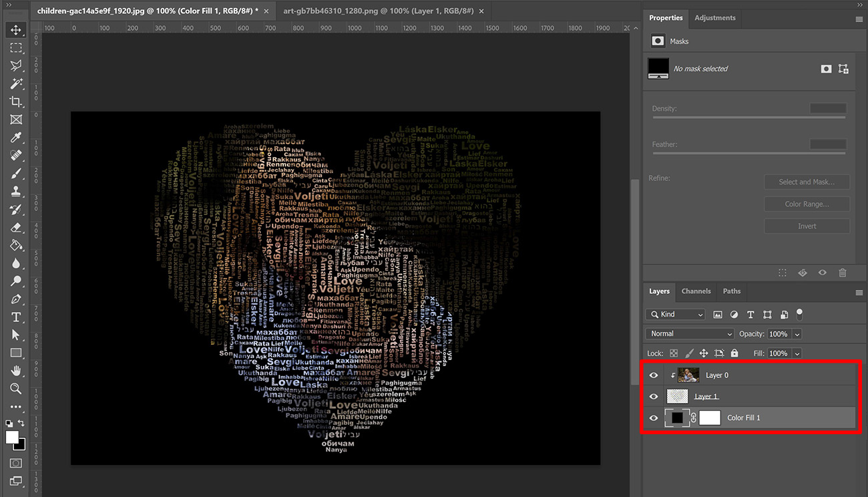Open the Adjustments tab
Image resolution: width=868 pixels, height=497 pixels.
pyautogui.click(x=714, y=18)
